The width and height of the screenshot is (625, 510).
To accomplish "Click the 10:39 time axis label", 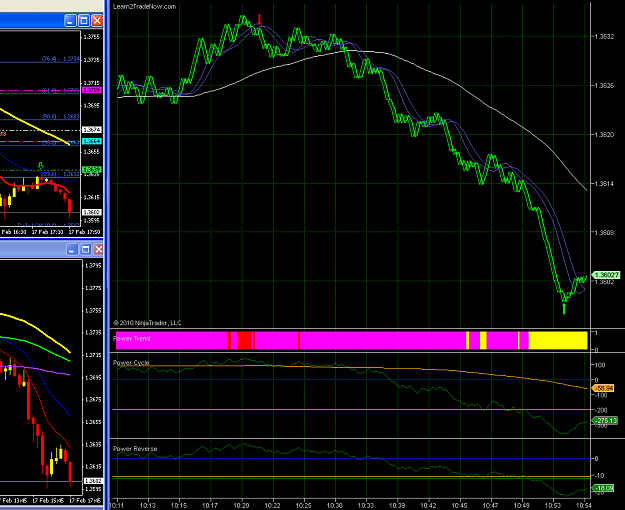I will pos(397,506).
